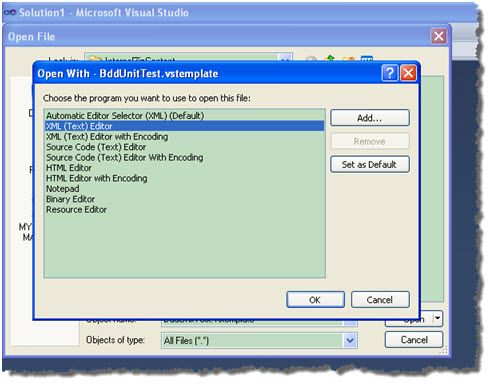The height and width of the screenshot is (386, 494).
Task: Select Source Code (Text) Editor
Action: [184, 147]
